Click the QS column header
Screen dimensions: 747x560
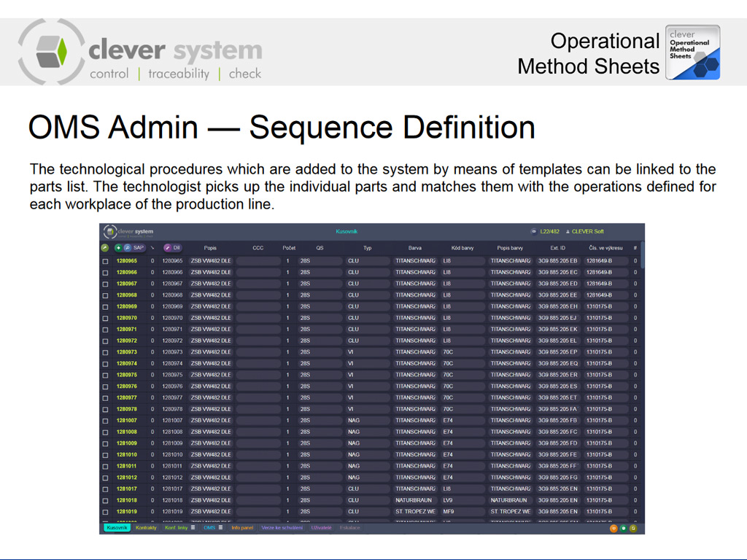pyautogui.click(x=320, y=248)
